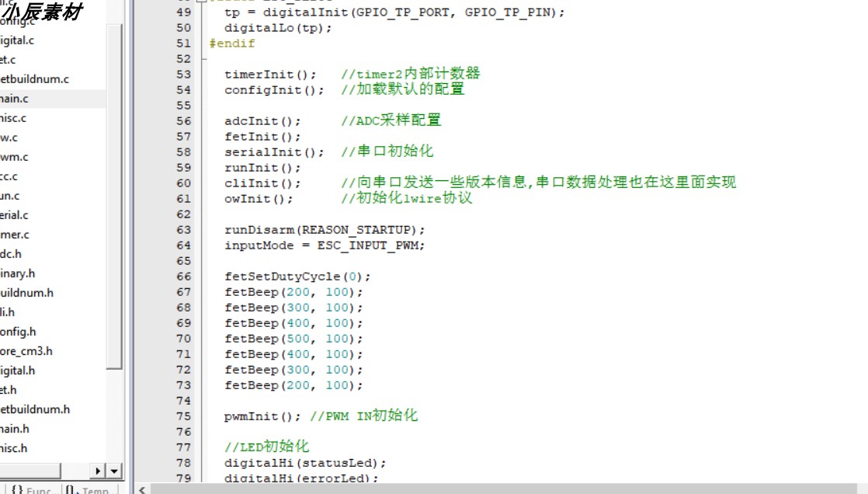Viewport: 868px width, 494px height.
Task: Click the //PWM IN comment on line 75
Action: (363, 416)
